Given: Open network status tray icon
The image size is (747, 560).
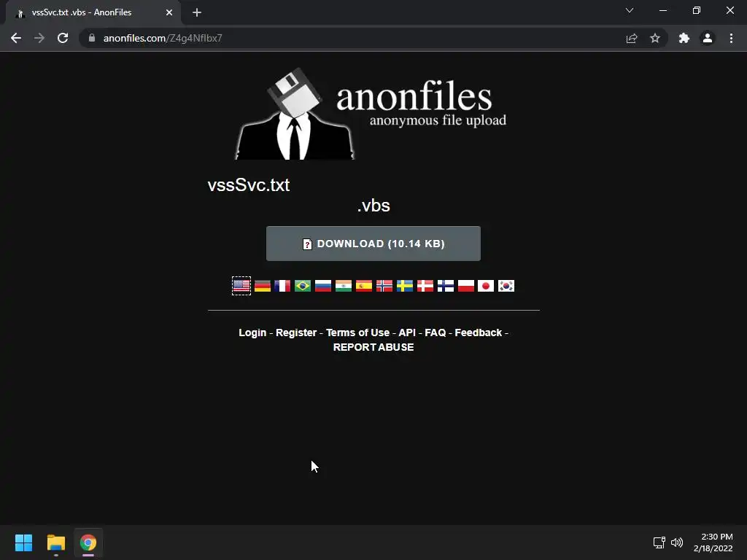Looking at the screenshot, I should pos(659,542).
